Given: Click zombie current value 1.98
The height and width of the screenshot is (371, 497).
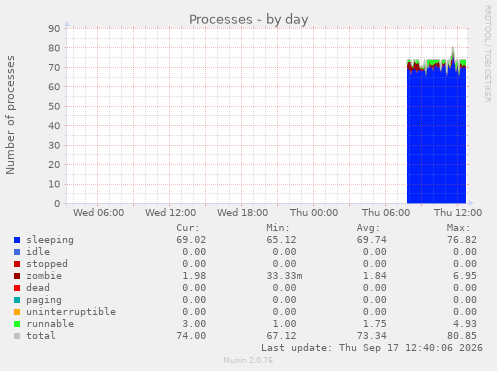Looking at the screenshot, I should click(194, 276).
